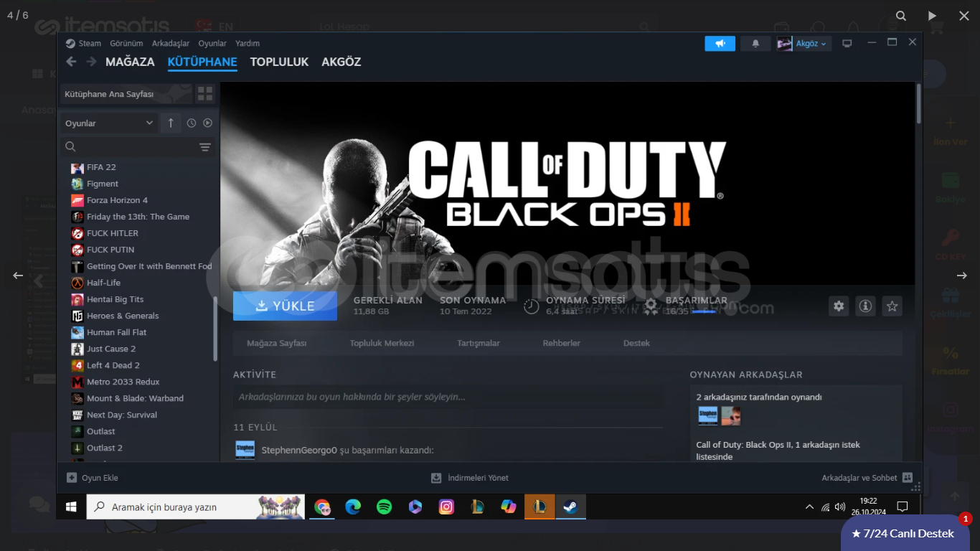The image size is (980, 551).
Task: Open the Steam announcements megaphone button
Action: pyautogui.click(x=720, y=44)
